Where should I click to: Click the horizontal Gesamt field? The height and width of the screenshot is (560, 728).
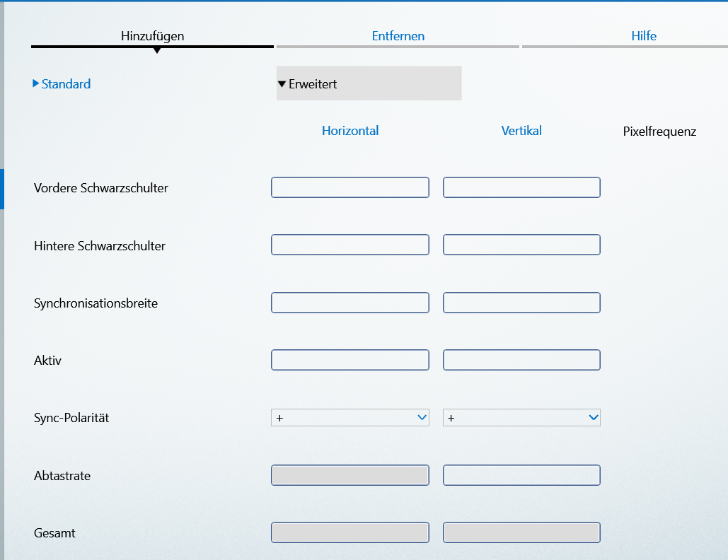[x=350, y=532]
